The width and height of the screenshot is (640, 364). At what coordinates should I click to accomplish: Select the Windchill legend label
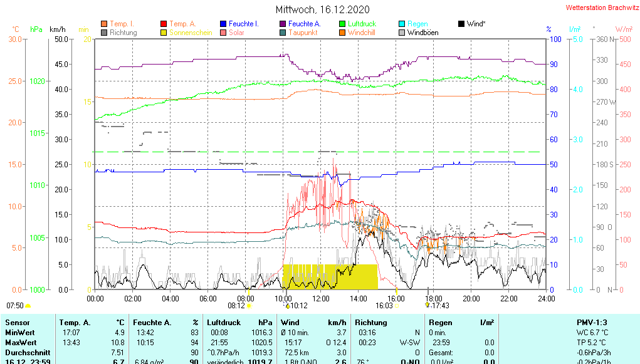(362, 33)
